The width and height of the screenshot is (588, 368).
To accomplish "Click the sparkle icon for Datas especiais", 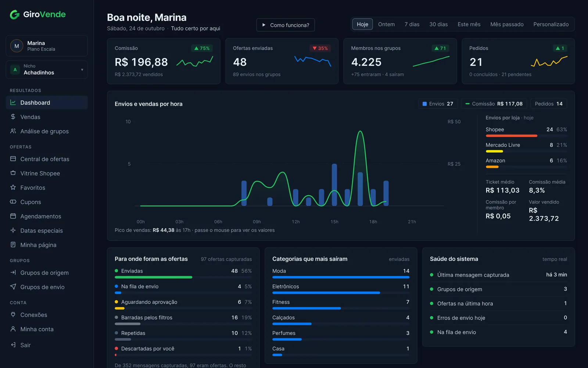I will click(x=13, y=230).
